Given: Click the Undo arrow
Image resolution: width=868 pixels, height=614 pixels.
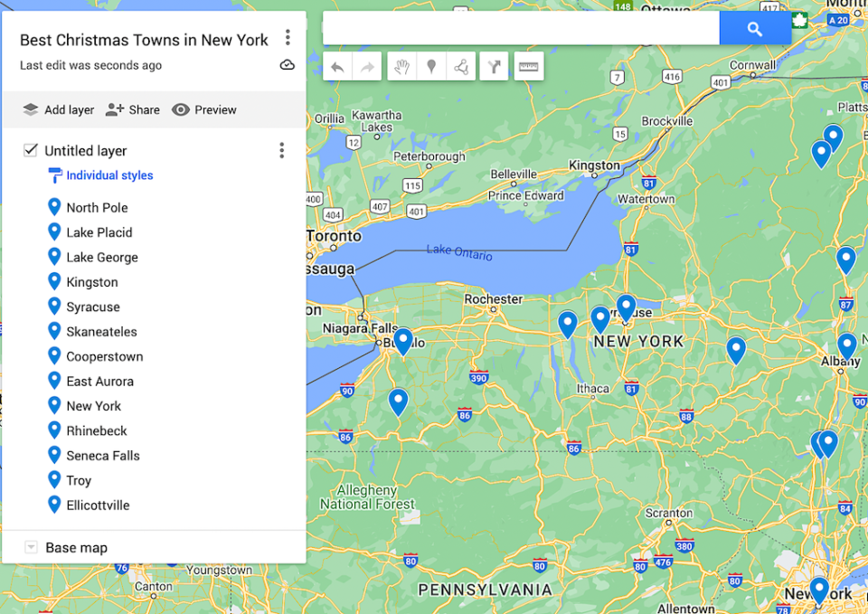Looking at the screenshot, I should point(336,66).
